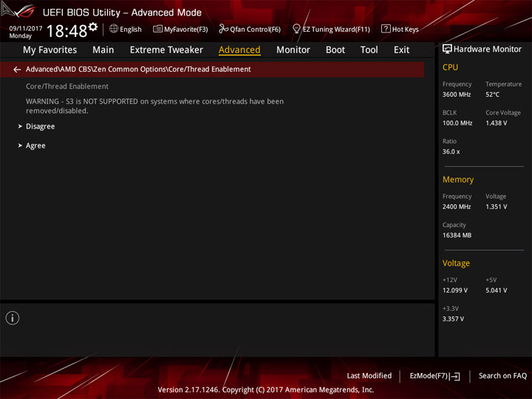Click CPU temperature value 52°C
This screenshot has height=399, width=532.
(492, 95)
